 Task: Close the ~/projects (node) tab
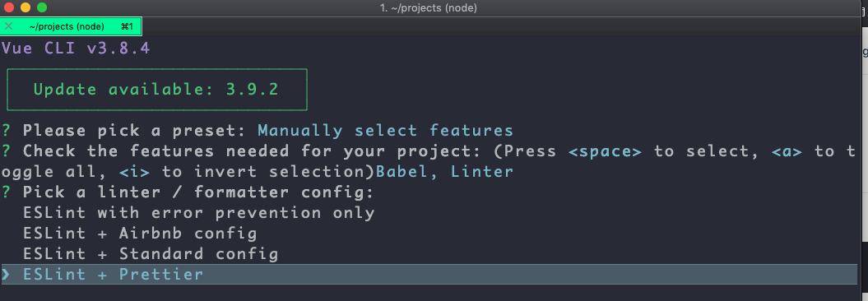8,26
